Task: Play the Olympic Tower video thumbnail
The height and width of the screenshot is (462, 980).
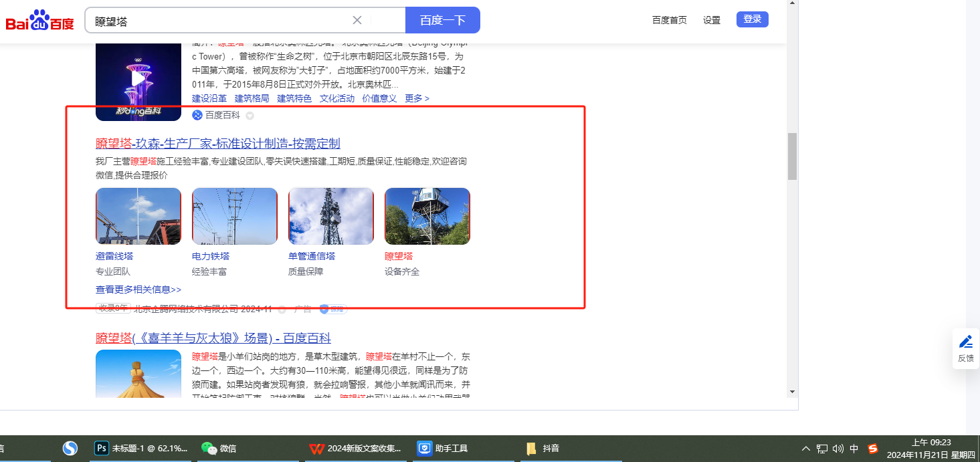Action: click(138, 79)
